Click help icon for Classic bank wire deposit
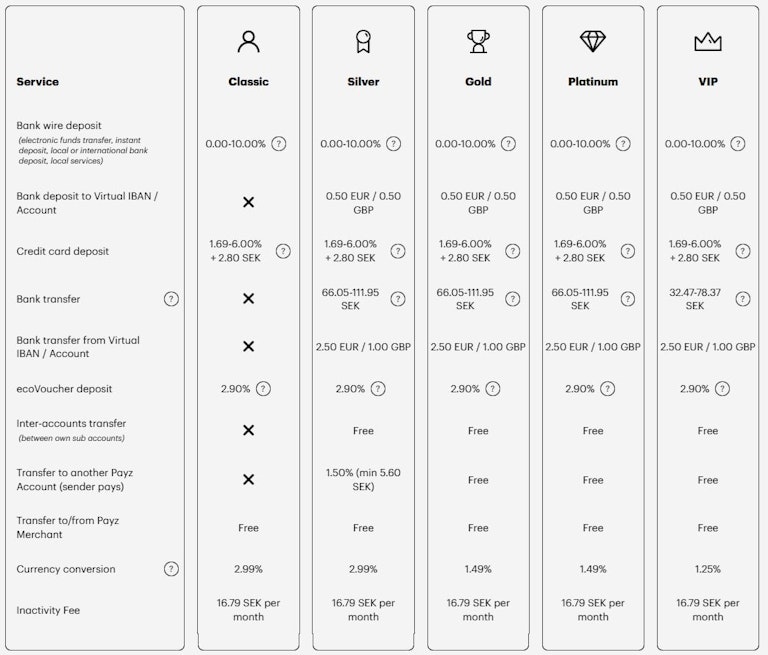Screen dimensions: 768x655 [x=279, y=144]
